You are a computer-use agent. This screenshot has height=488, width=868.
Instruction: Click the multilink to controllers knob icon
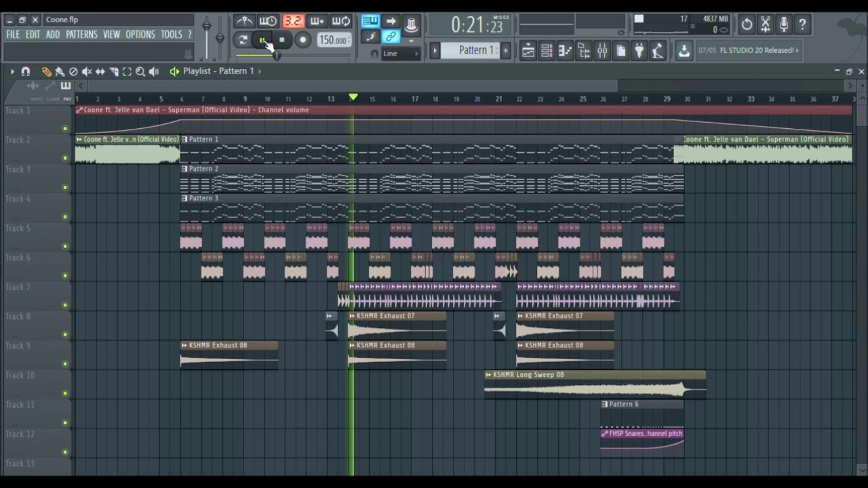pos(411,24)
